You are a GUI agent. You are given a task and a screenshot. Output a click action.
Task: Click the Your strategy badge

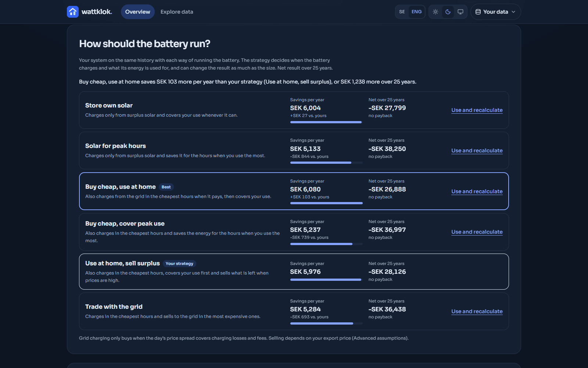pos(179,263)
